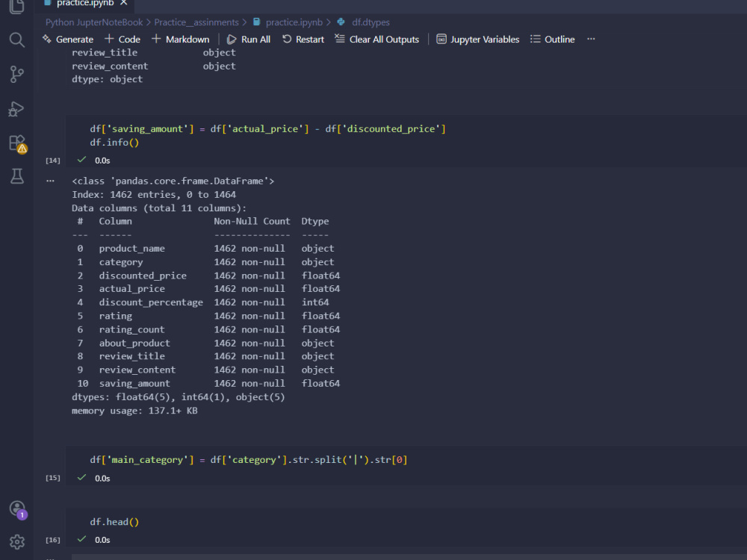
Task: Click 'discount_percentage' row in output
Action: coord(202,302)
